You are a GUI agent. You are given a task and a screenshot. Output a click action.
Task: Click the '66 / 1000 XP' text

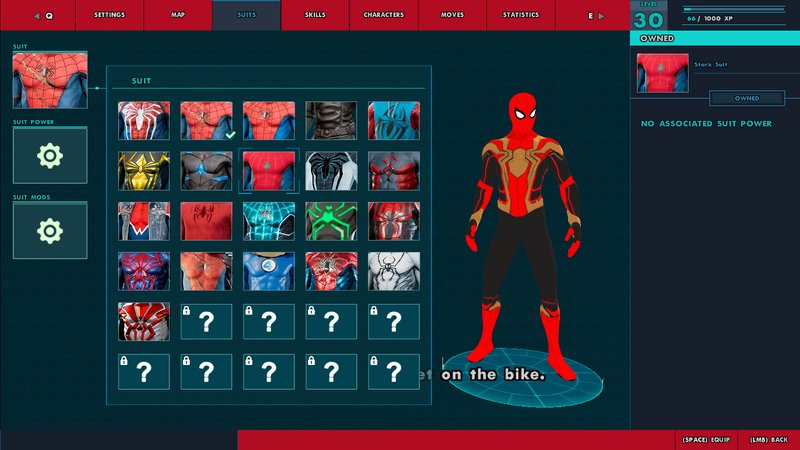point(709,18)
